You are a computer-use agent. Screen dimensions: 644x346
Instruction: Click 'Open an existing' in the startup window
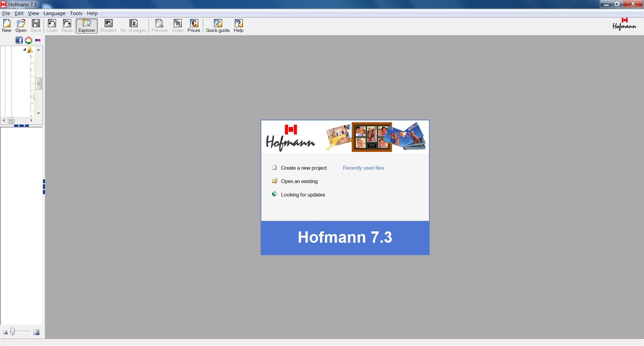[299, 181]
